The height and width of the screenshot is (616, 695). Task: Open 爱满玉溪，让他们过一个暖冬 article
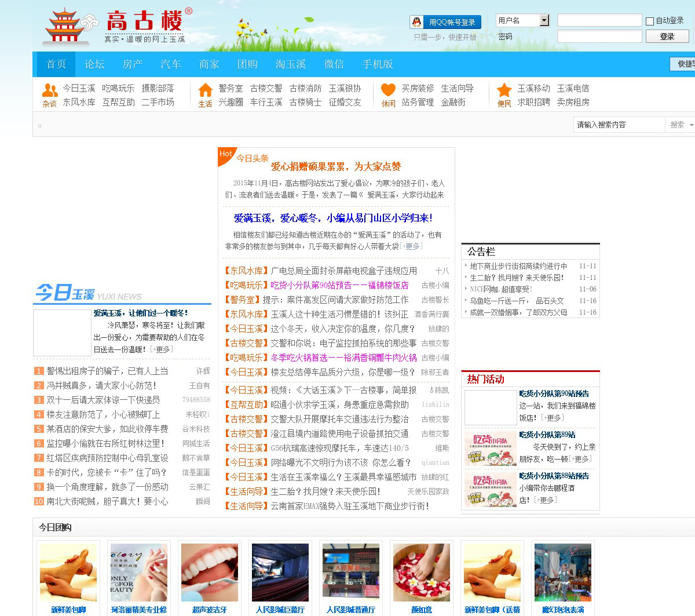[141, 313]
